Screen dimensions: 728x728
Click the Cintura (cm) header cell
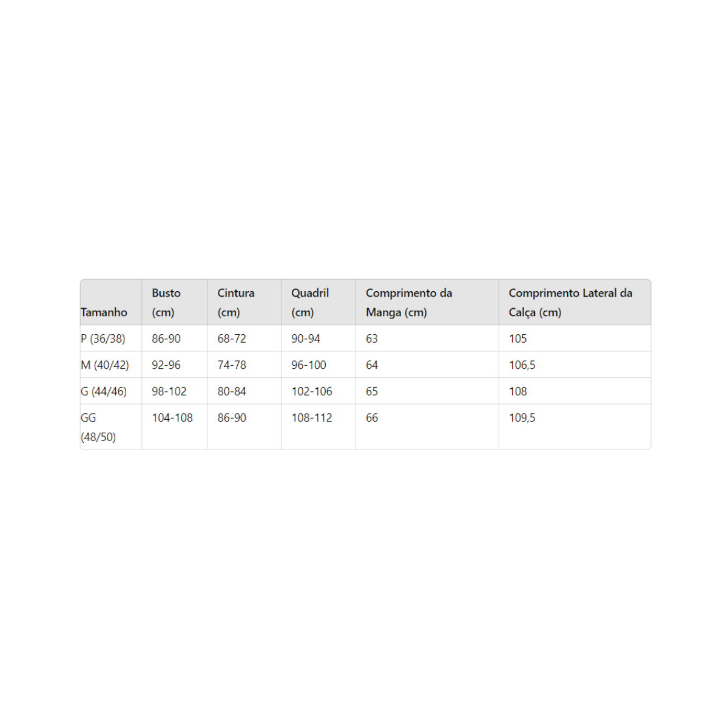point(236,302)
